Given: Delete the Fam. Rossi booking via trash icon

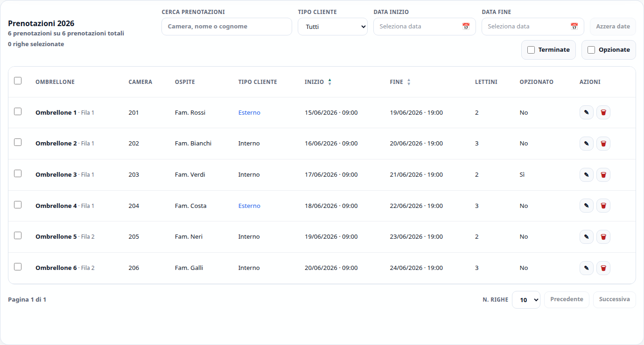Looking at the screenshot, I should pos(603,112).
